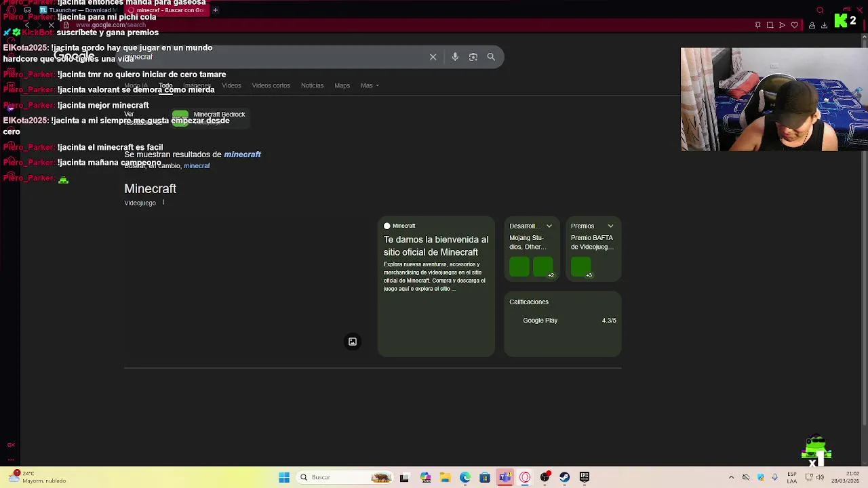Open Windows Start menu
This screenshot has height=488, width=868.
pyautogui.click(x=284, y=477)
